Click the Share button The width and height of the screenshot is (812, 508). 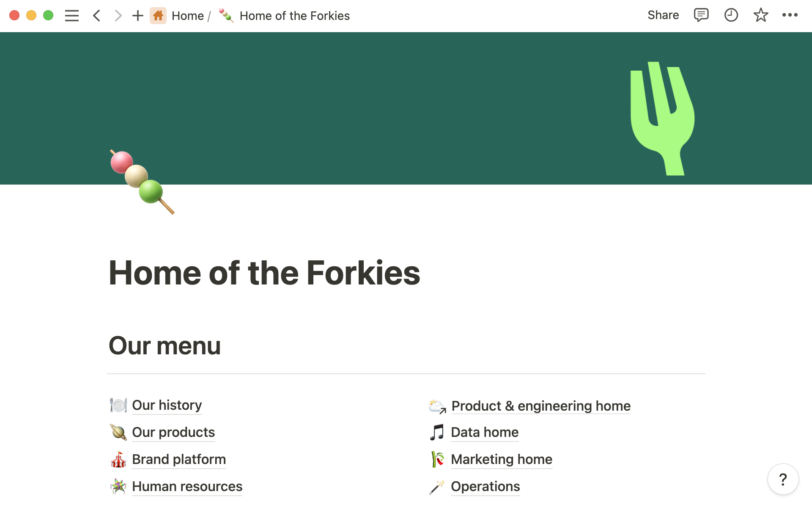pyautogui.click(x=663, y=16)
